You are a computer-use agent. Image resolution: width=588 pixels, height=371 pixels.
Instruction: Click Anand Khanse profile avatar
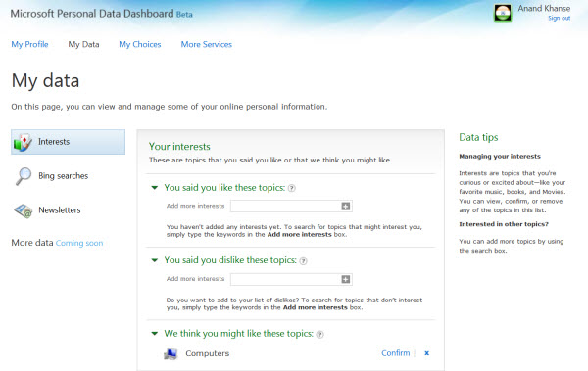[503, 13]
